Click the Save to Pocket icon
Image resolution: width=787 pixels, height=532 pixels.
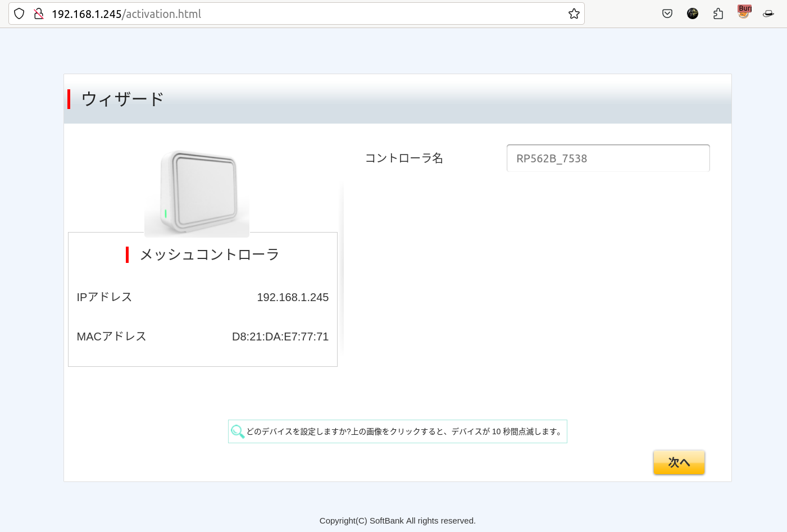point(667,14)
